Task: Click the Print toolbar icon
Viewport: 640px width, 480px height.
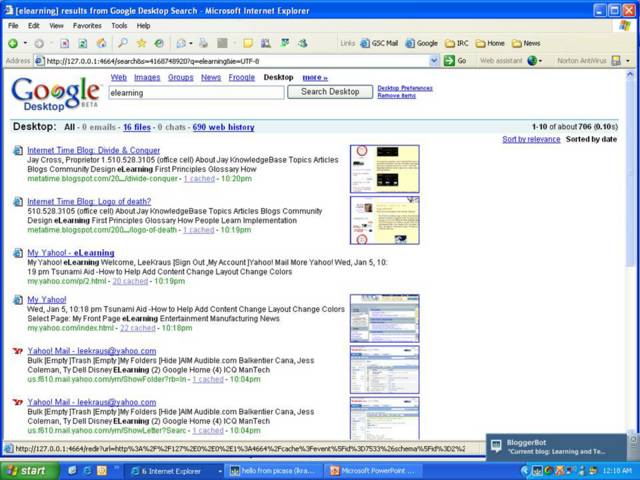Action: tap(203, 43)
